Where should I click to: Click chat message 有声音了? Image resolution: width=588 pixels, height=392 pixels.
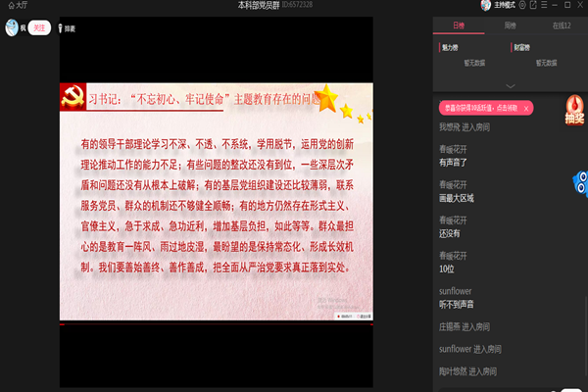click(453, 163)
